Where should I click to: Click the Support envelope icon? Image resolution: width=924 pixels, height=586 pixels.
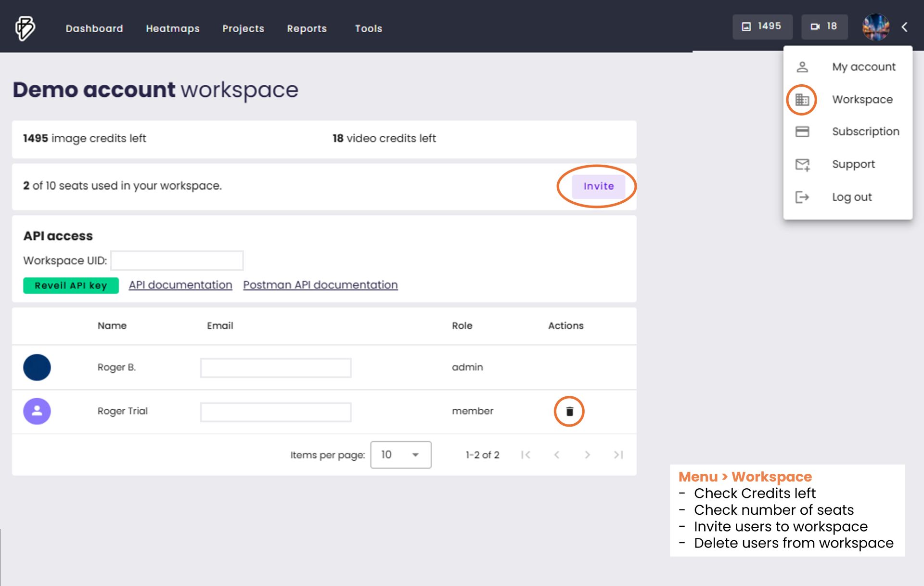(802, 165)
